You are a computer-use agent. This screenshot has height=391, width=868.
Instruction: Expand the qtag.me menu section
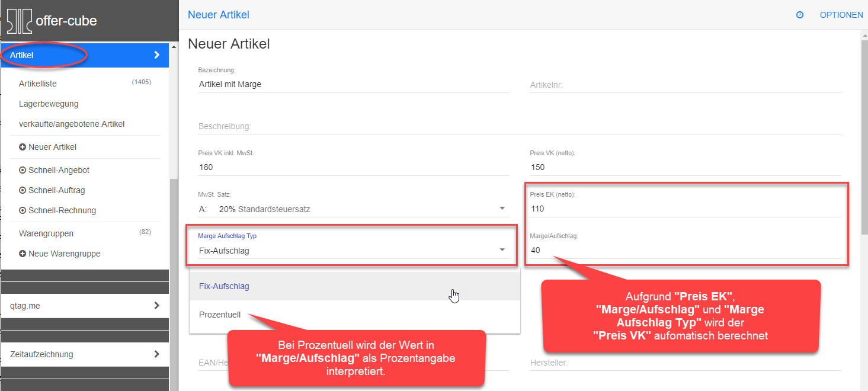[x=85, y=306]
